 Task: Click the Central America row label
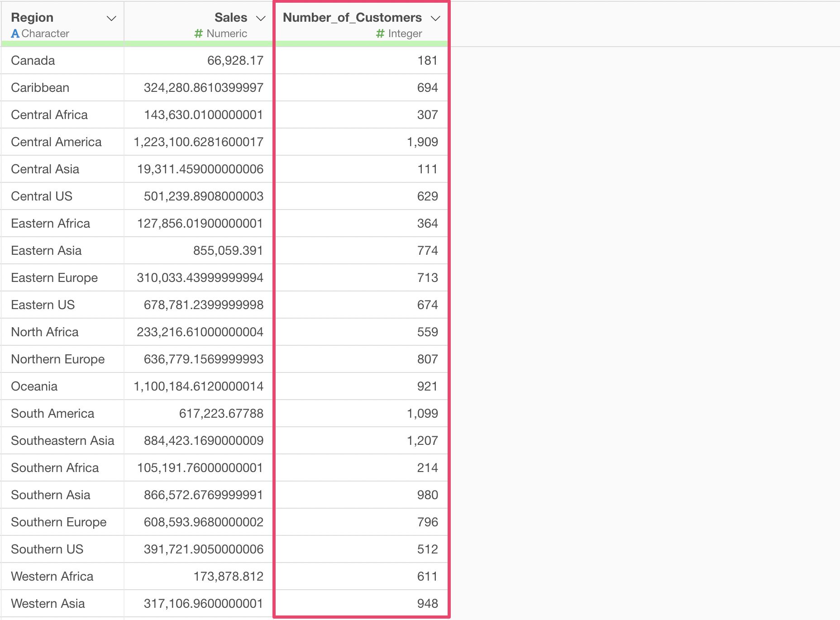tap(56, 142)
